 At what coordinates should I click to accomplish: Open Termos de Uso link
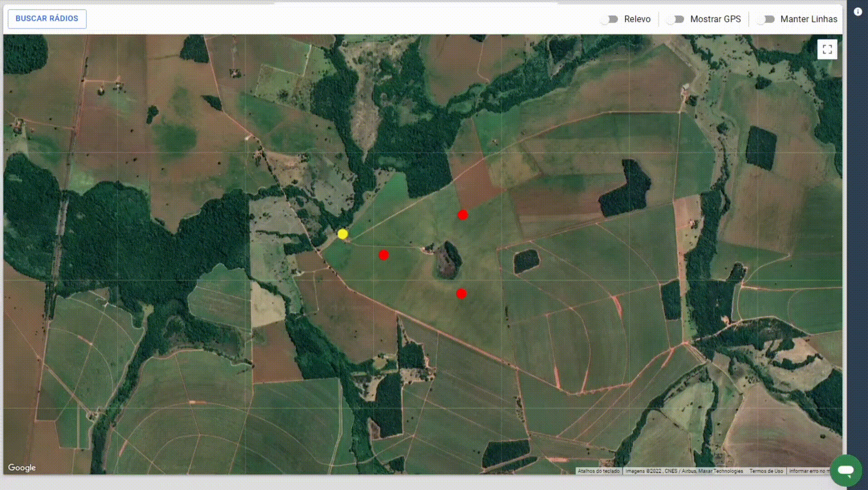click(x=766, y=471)
